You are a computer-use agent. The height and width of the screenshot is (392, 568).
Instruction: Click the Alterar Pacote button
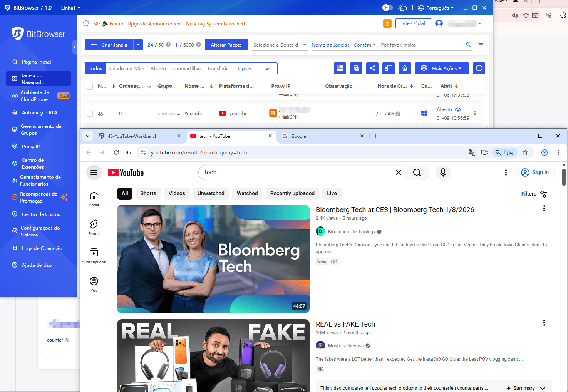226,45
